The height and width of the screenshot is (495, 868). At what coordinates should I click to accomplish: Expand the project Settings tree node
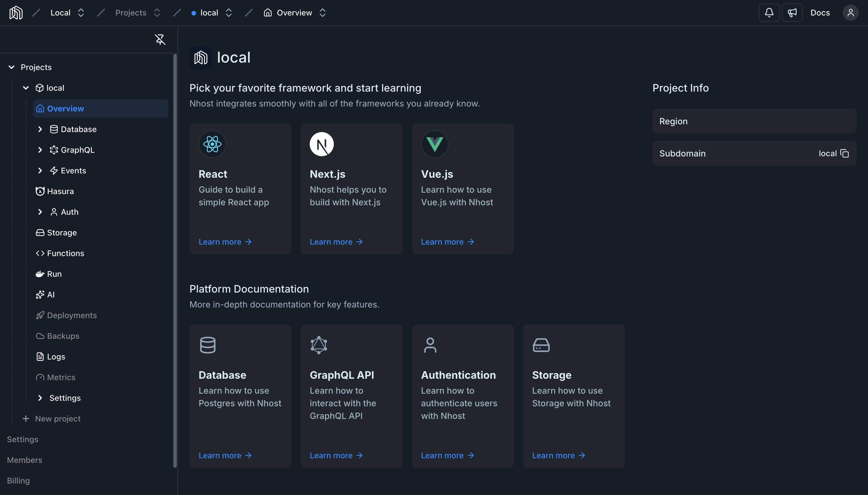pyautogui.click(x=40, y=398)
